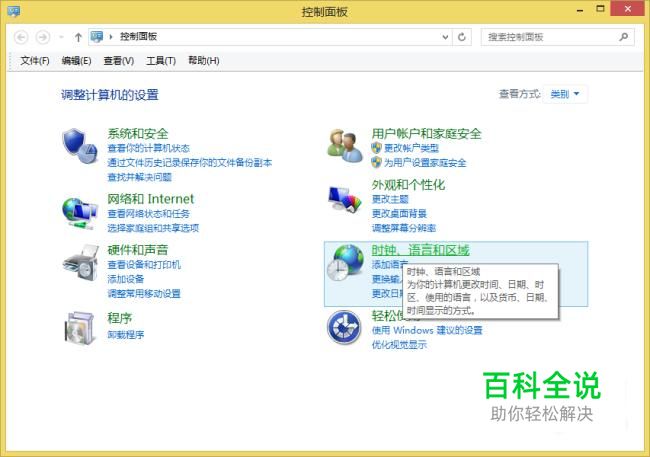Click the forward navigation arrow
This screenshot has width=650, height=457.
pos(43,37)
